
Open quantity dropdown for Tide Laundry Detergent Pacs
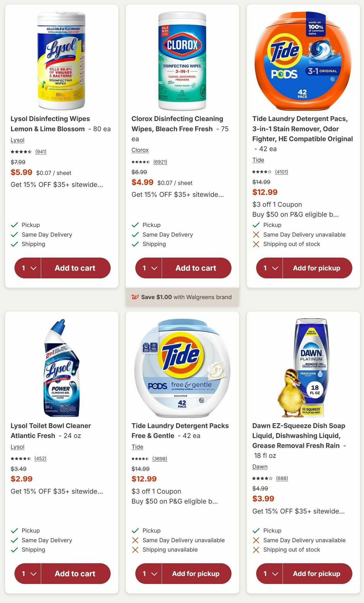click(269, 268)
